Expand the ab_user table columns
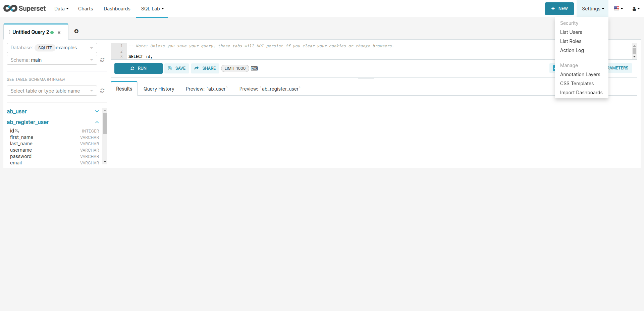The height and width of the screenshot is (311, 644). 97,111
